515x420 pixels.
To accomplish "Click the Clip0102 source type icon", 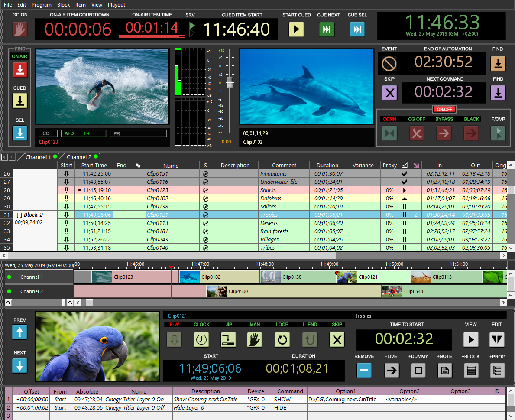I will coord(206,199).
